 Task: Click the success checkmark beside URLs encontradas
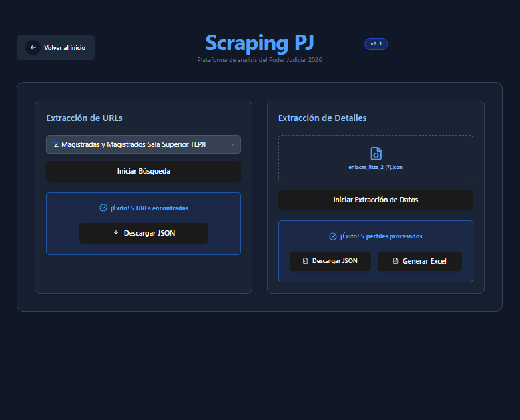[103, 208]
